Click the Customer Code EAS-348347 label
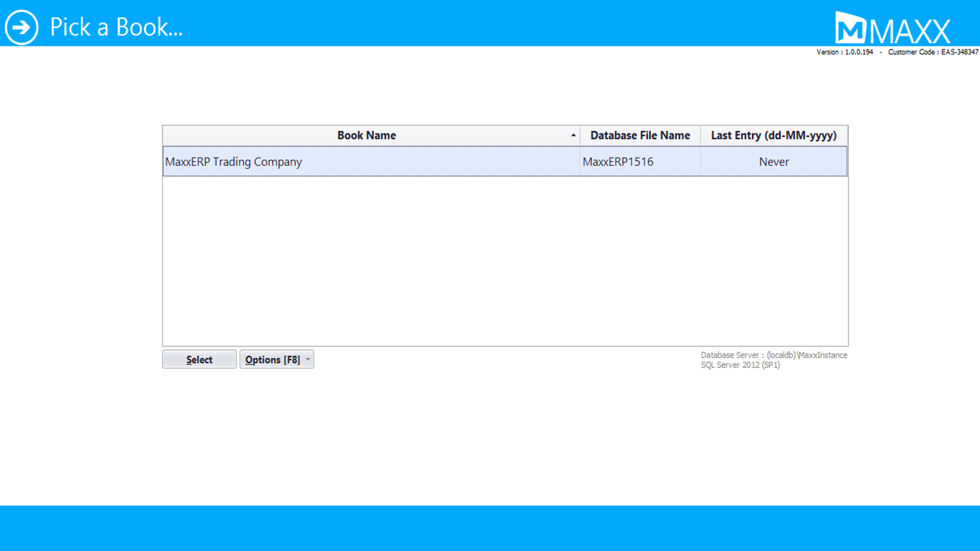 tap(933, 52)
